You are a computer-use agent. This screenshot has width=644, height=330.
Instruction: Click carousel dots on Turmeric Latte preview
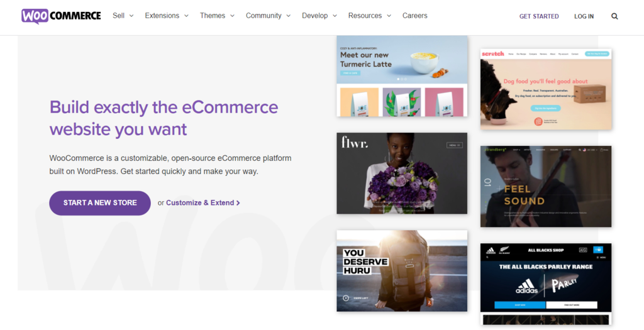pyautogui.click(x=402, y=79)
